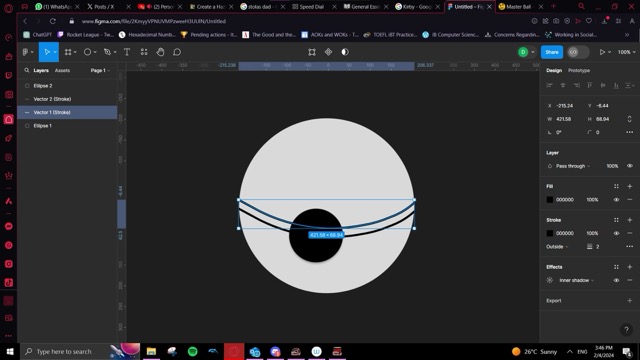
Task: Click the Use as mask icon
Action: pyautogui.click(x=345, y=52)
